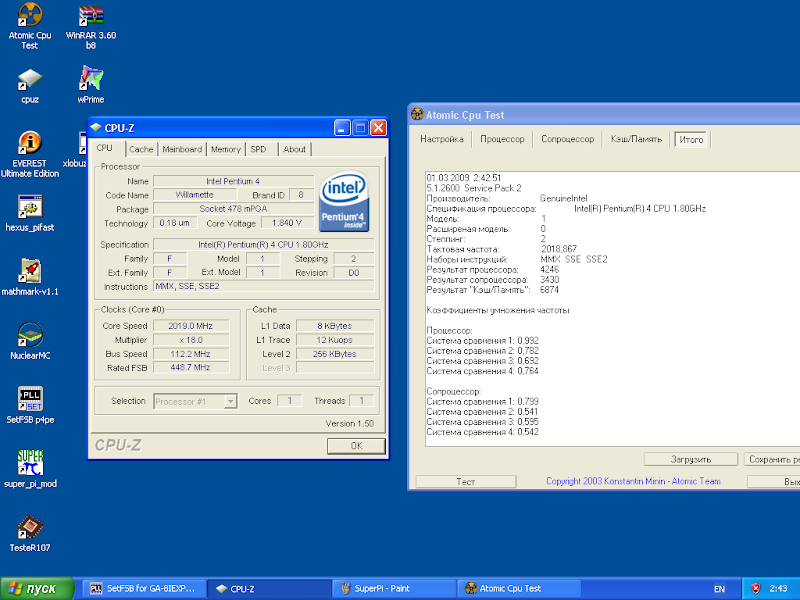Click the Name field Intel Pentium 4
800x600 pixels.
(x=233, y=181)
